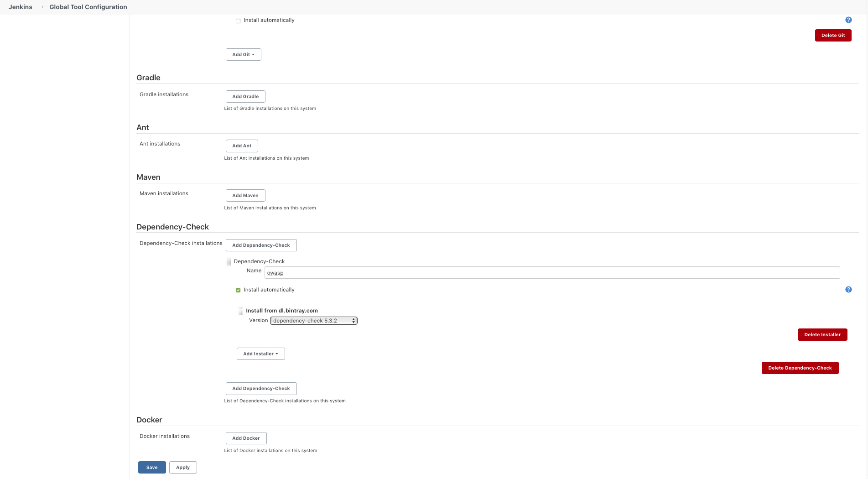This screenshot has width=868, height=479.
Task: Click 'List of Maven installations on this system'
Action: pyautogui.click(x=270, y=208)
